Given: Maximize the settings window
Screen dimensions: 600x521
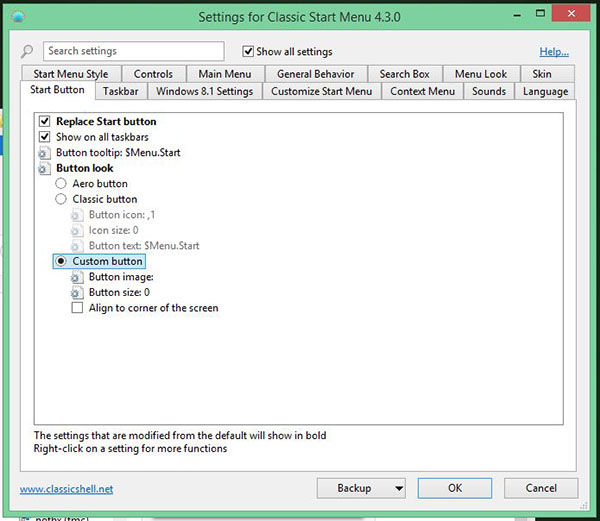Looking at the screenshot, I should [540, 14].
